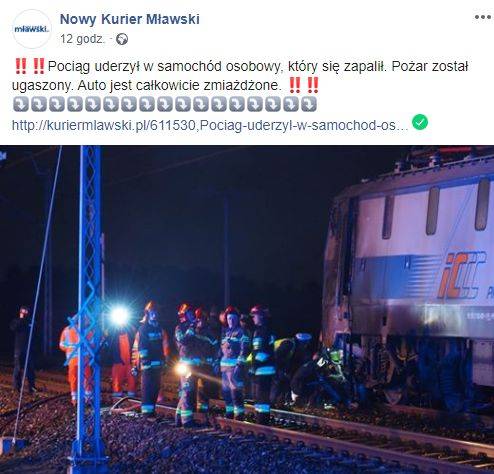The height and width of the screenshot is (474, 494).
Task: Click the first gray arrow emoji in row
Action: point(21,104)
